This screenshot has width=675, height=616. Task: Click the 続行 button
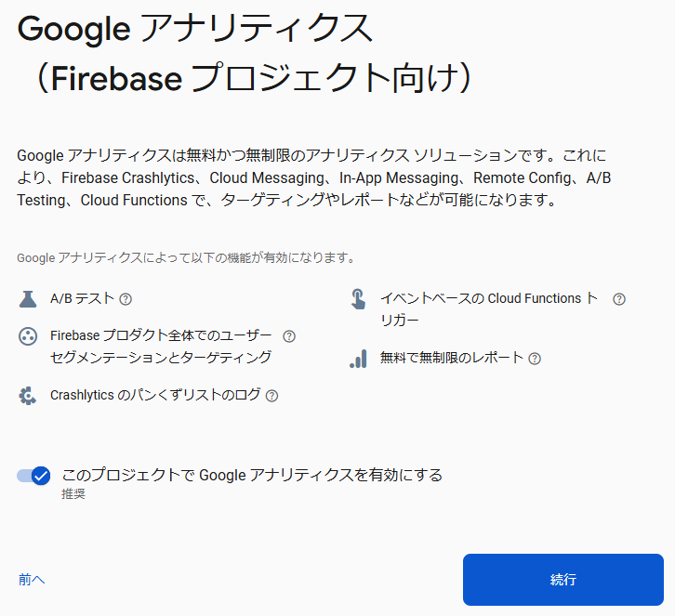563,580
